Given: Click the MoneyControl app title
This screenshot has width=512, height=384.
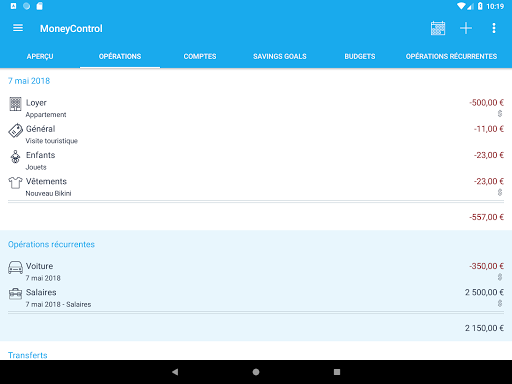Looking at the screenshot, I should coord(71,29).
